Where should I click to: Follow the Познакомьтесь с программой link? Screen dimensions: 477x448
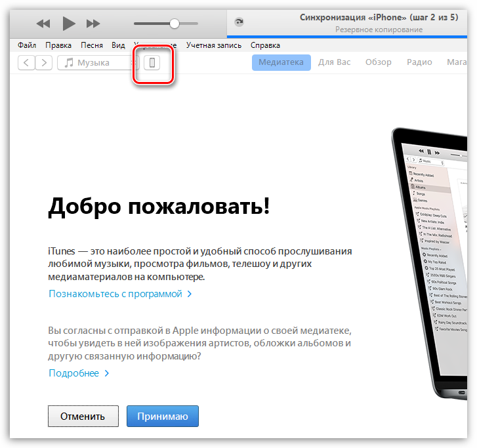point(120,294)
